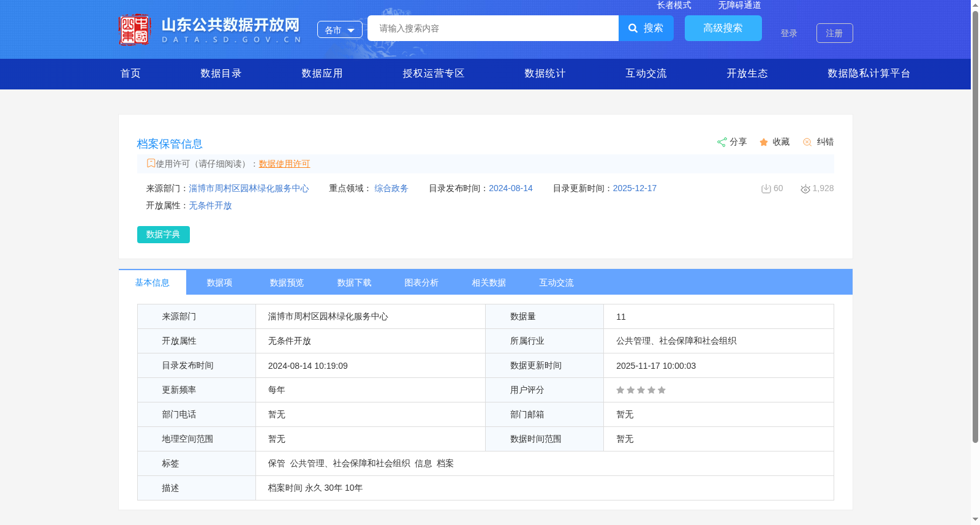The height and width of the screenshot is (525, 980).
Task: Click the 档案时间 永久 30年 10年 description
Action: [x=315, y=488]
